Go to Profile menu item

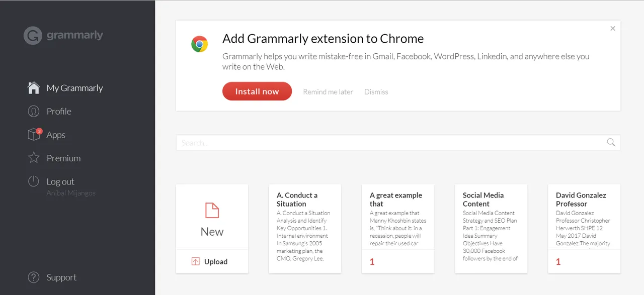[59, 111]
